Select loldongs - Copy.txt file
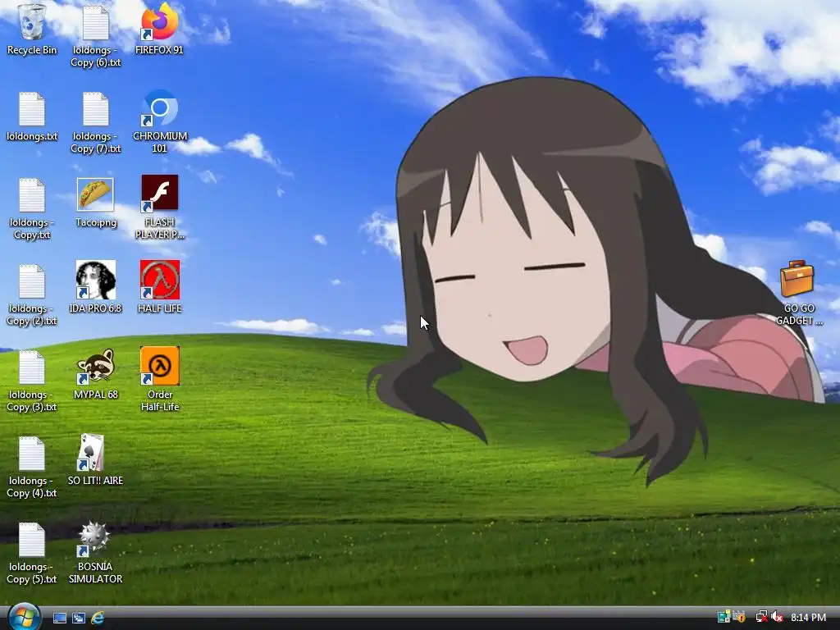Screen dimensions: 840x630 (x=32, y=208)
